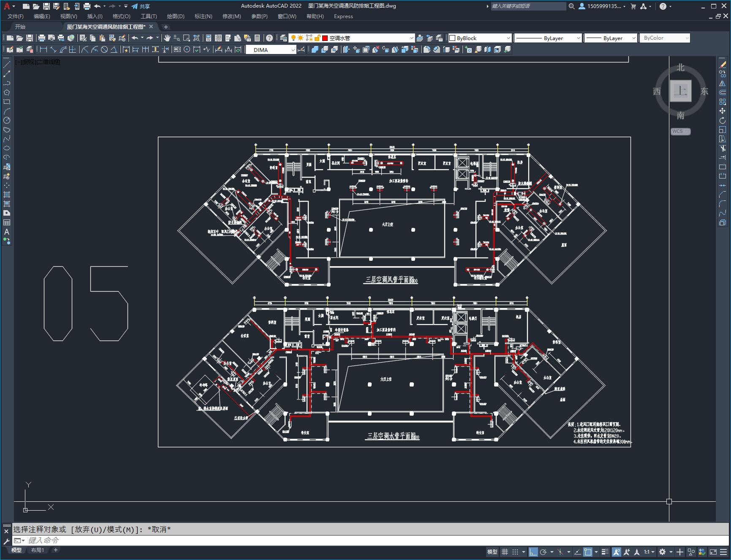
Task: Toggle object snap in status bar
Action: point(588,552)
